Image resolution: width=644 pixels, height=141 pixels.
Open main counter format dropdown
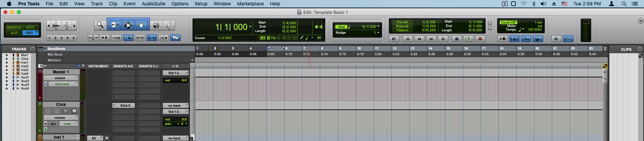250,27
